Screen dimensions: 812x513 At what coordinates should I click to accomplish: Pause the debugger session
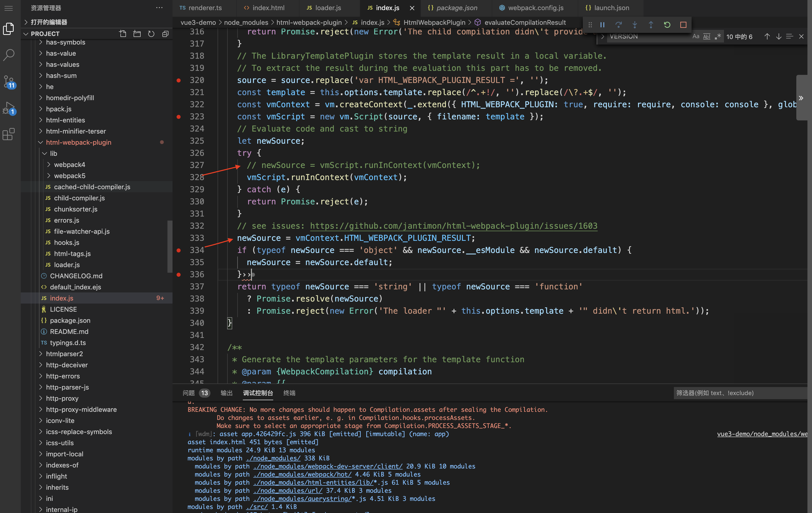[x=602, y=25]
